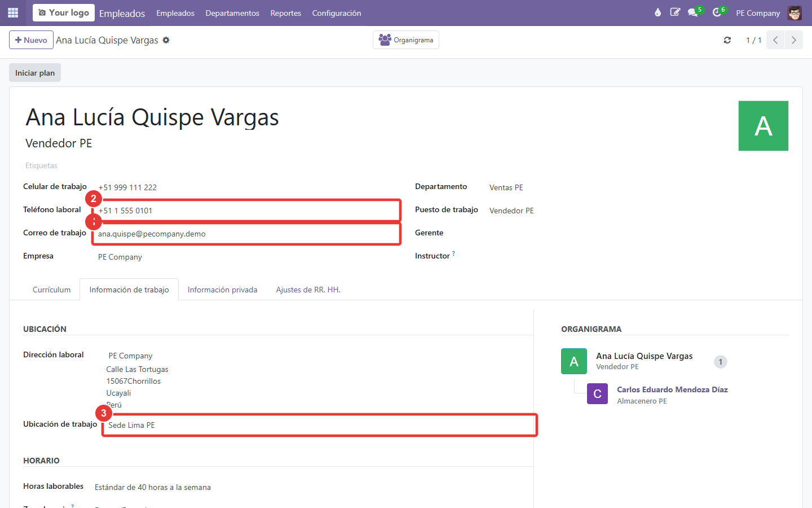Screen dimensions: 812x508
Task: Click the Iniciar plan button
Action: (35, 73)
